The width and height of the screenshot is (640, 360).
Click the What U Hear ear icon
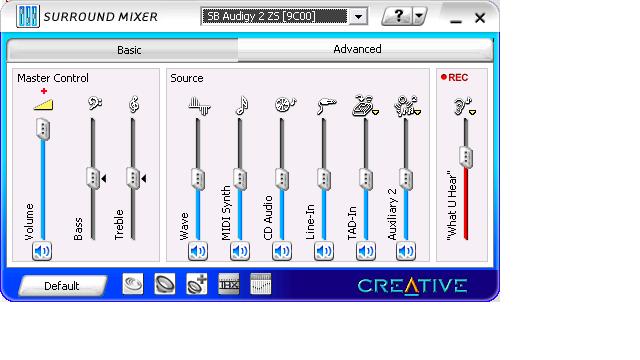point(462,106)
